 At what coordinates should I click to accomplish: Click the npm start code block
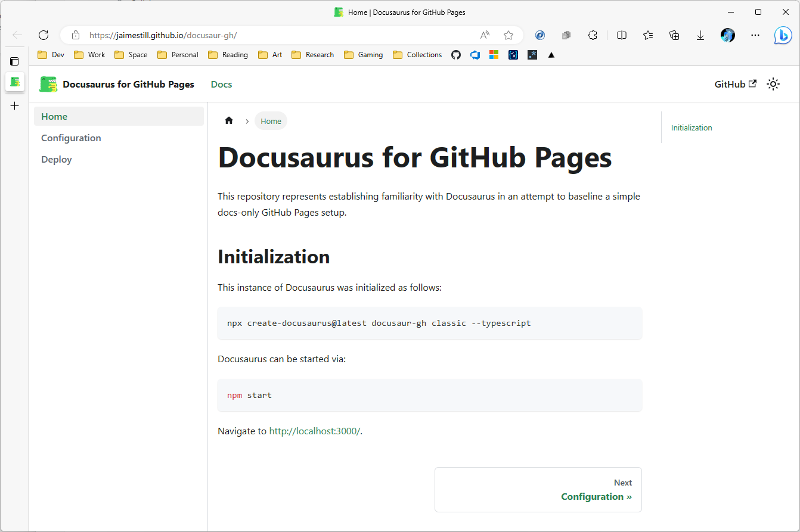430,395
